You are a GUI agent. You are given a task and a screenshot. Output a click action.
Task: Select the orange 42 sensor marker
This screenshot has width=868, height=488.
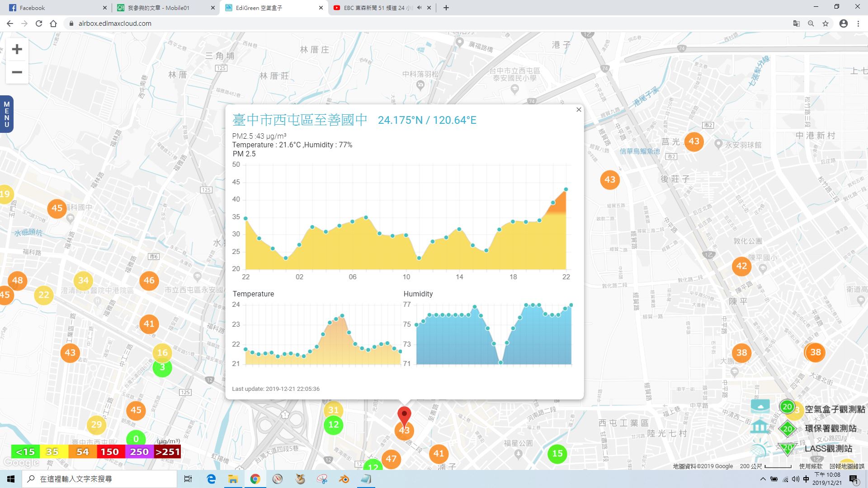742,266
